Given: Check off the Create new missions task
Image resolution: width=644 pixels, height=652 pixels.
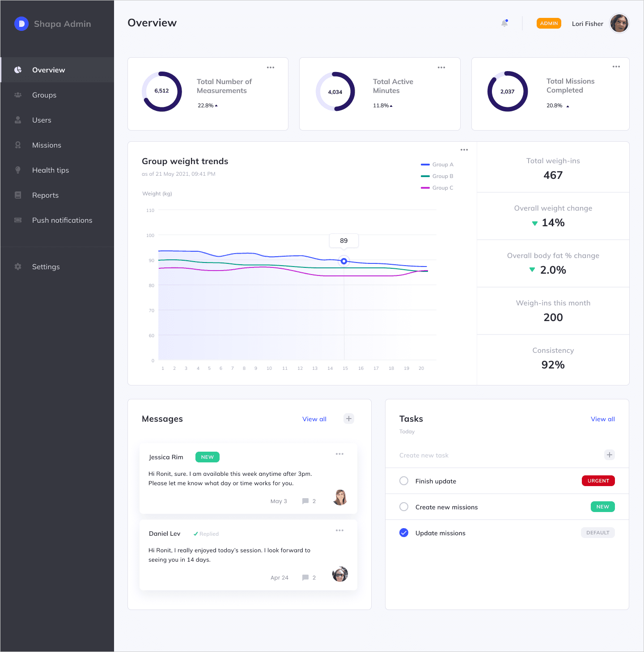Looking at the screenshot, I should coord(404,507).
